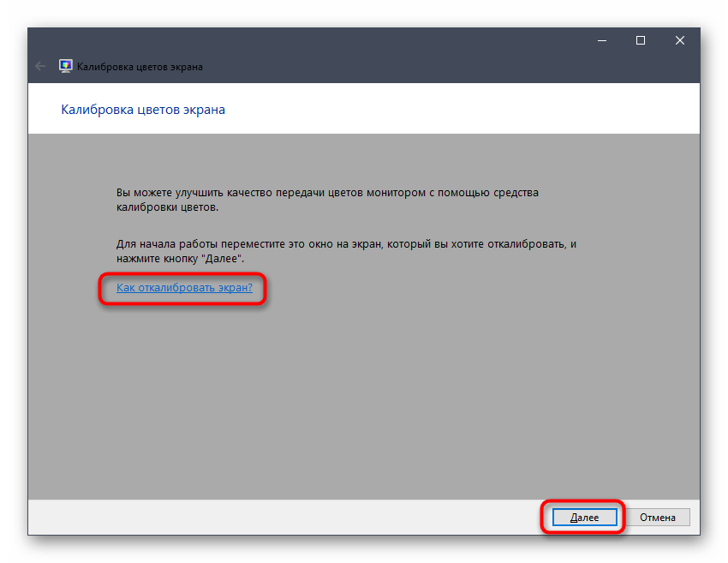This screenshot has width=728, height=563.
Task: Click the window title text 'Калибровка цветов экрана'
Action: pyautogui.click(x=140, y=66)
